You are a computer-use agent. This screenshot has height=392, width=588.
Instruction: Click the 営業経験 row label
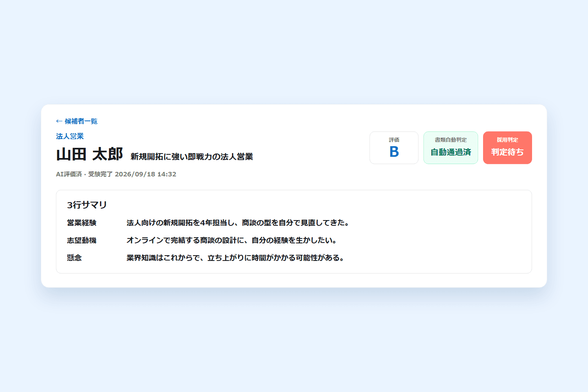(82, 223)
